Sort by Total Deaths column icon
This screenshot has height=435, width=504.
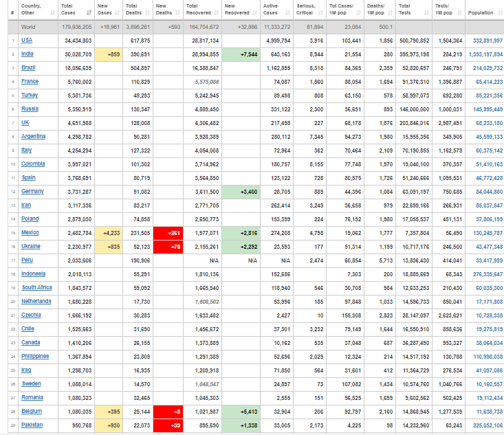[x=148, y=13]
